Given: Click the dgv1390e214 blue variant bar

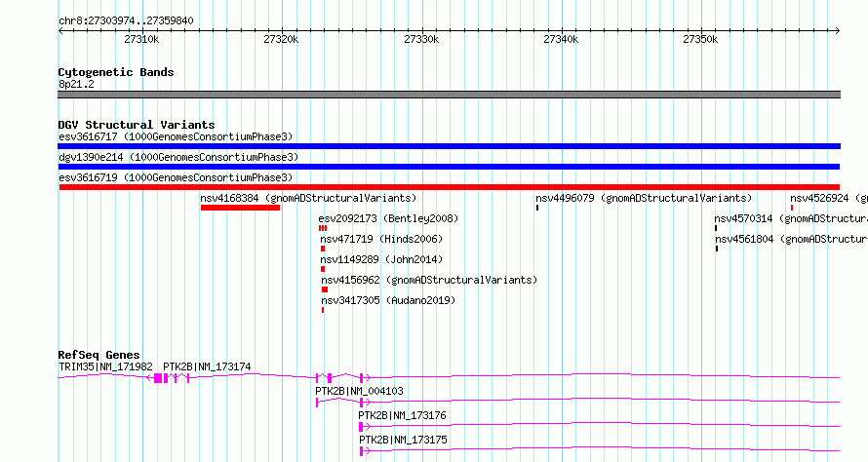Looking at the screenshot, I should click(x=449, y=167).
